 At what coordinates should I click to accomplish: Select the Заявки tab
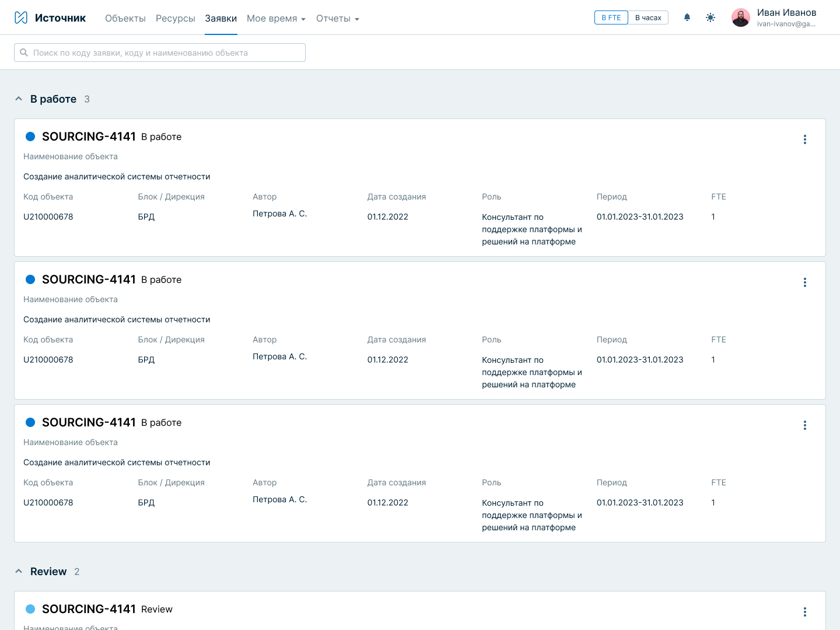(220, 19)
